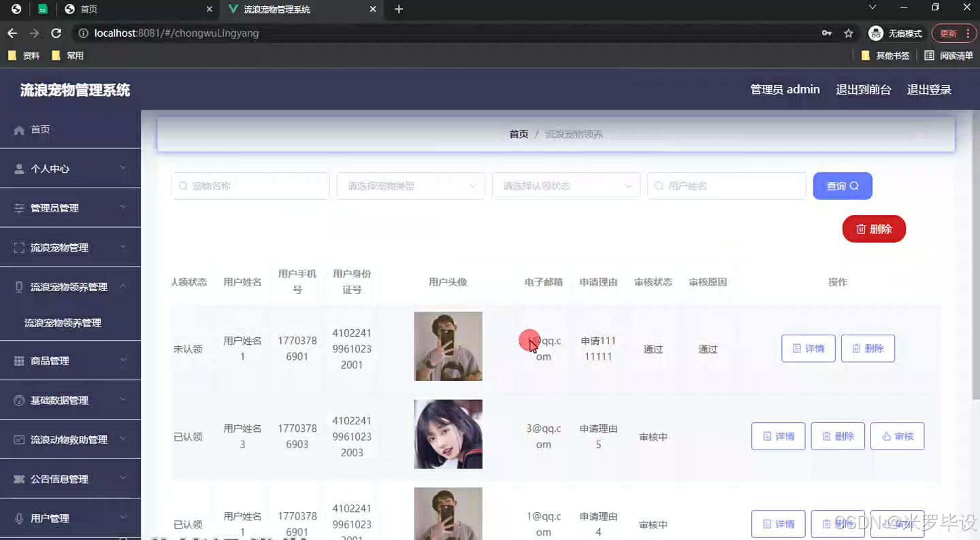The width and height of the screenshot is (980, 540).
Task: Click 管理员 admin in the header
Action: tap(785, 90)
